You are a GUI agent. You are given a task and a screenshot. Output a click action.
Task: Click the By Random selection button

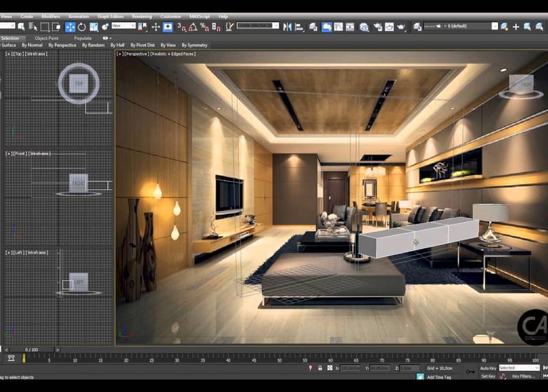(x=93, y=45)
